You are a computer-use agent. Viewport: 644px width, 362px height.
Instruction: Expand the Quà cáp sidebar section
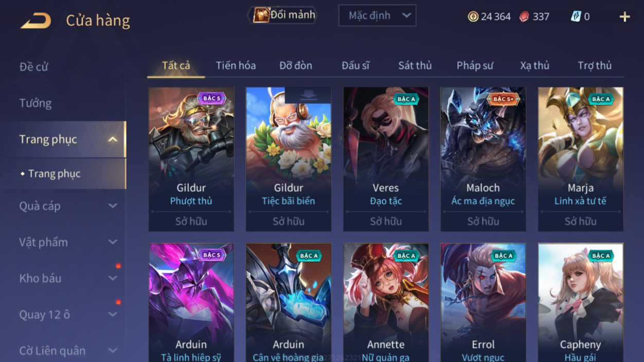click(x=113, y=206)
